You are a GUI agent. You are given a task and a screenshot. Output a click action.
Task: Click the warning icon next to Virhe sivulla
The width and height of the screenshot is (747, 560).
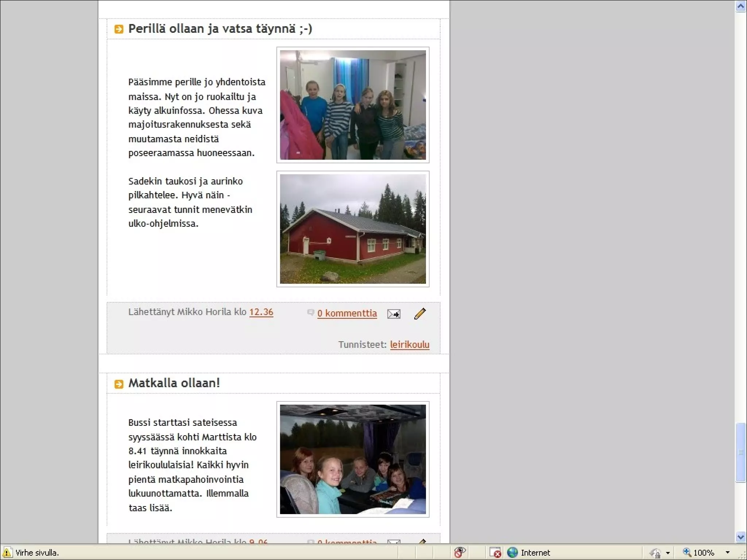point(7,552)
